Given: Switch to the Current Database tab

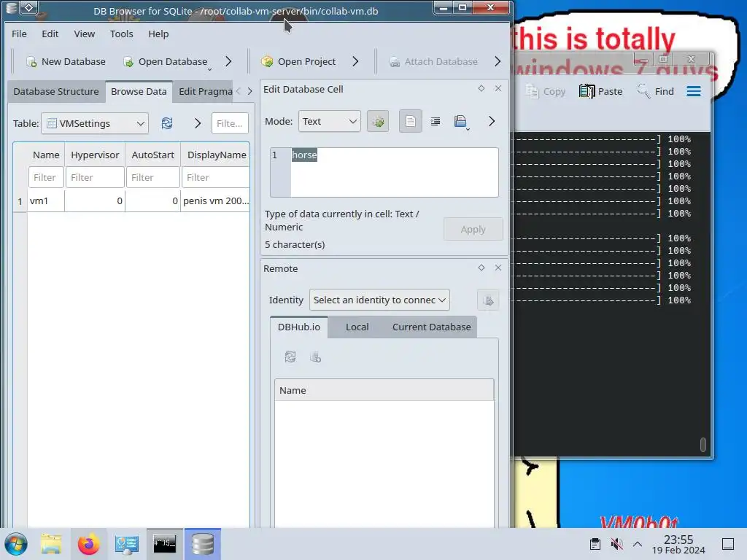Looking at the screenshot, I should coord(431,327).
